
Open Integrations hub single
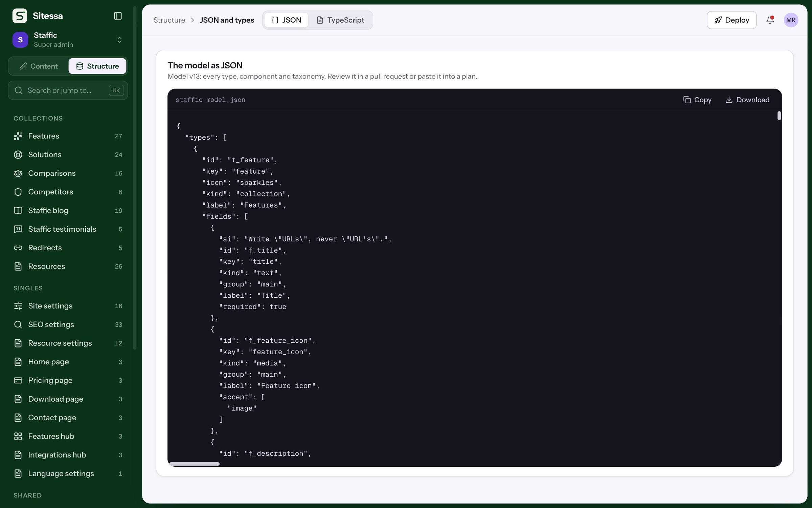click(x=68, y=455)
